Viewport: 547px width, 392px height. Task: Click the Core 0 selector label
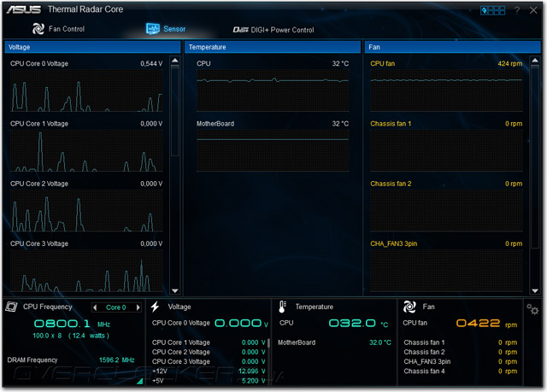pyautogui.click(x=116, y=307)
